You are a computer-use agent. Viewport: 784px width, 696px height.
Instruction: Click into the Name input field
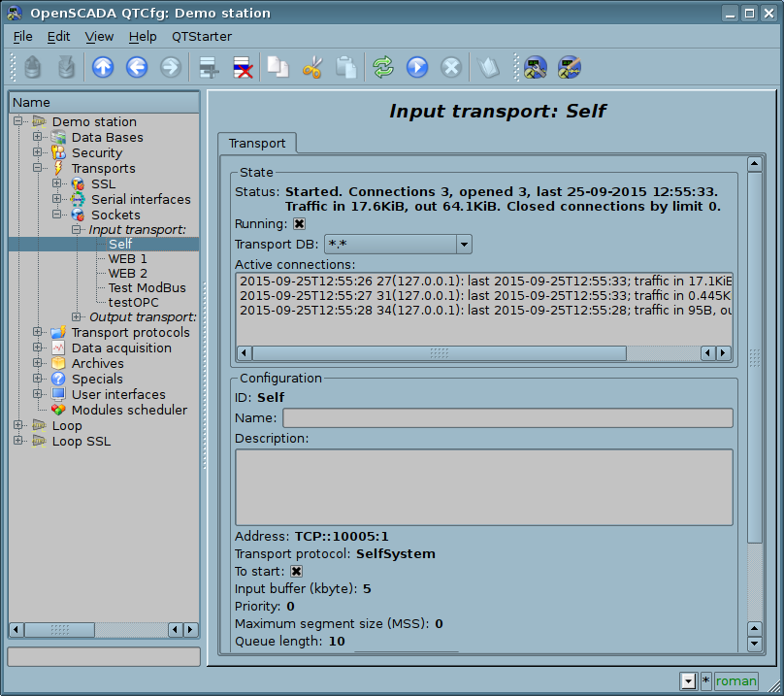click(x=508, y=417)
